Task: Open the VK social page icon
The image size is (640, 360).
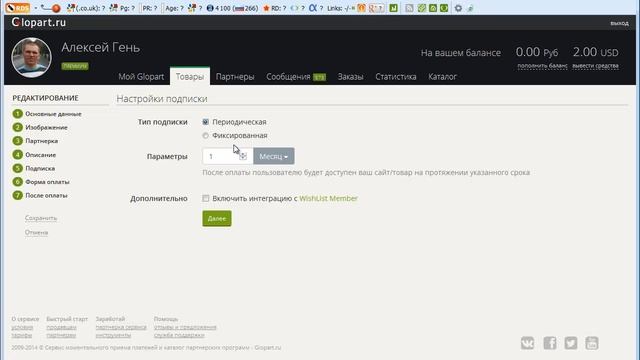Action: (527, 343)
